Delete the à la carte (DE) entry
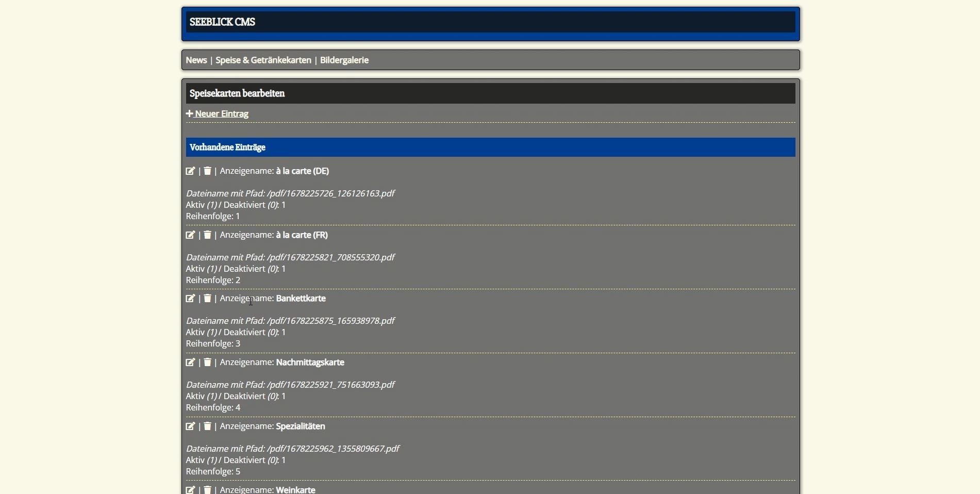Viewport: 980px width, 494px height. [x=207, y=171]
